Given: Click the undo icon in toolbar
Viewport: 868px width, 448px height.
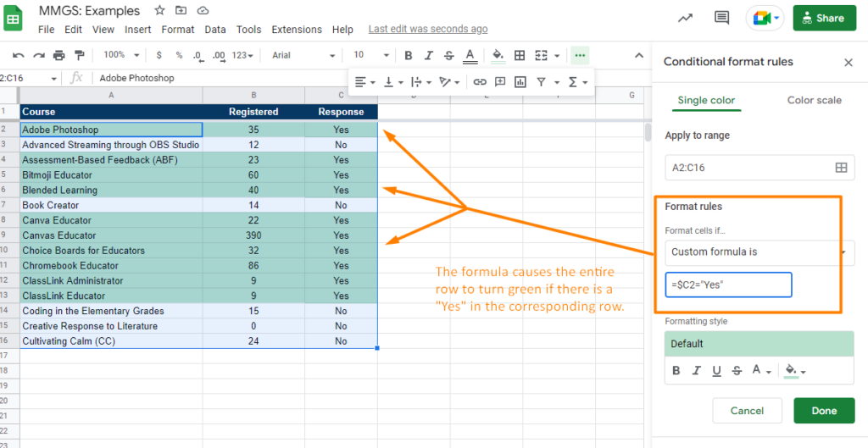Looking at the screenshot, I should coord(19,55).
